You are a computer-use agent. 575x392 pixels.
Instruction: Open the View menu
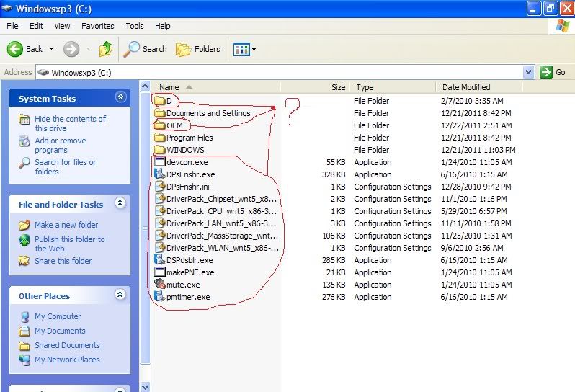click(x=62, y=26)
